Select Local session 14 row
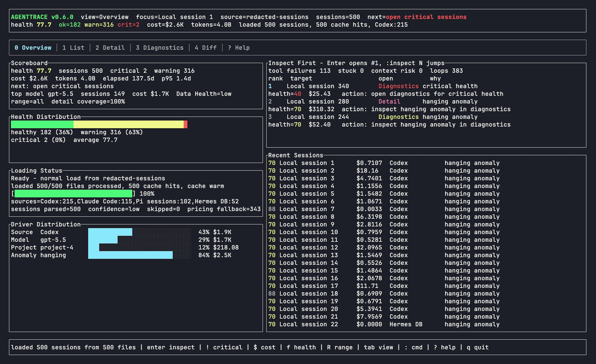Screen dimensions: 596x364 pyautogui.click(x=384, y=263)
